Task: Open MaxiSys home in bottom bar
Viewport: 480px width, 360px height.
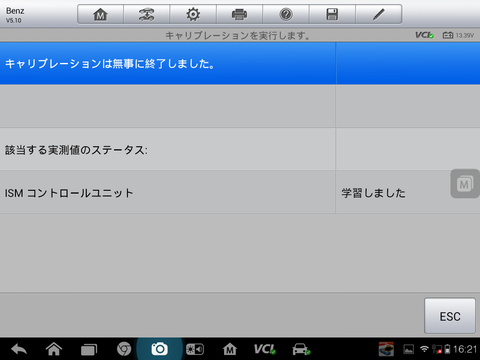Action: click(230, 349)
